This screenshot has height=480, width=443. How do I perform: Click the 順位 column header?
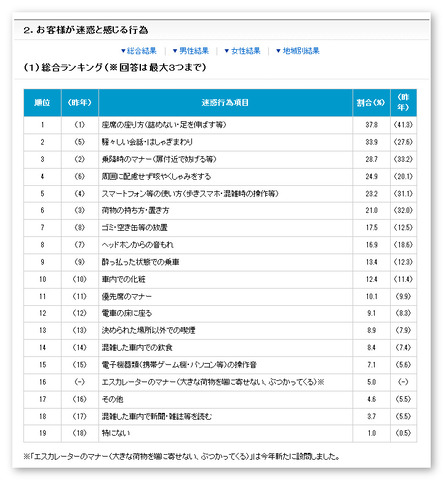(42, 102)
